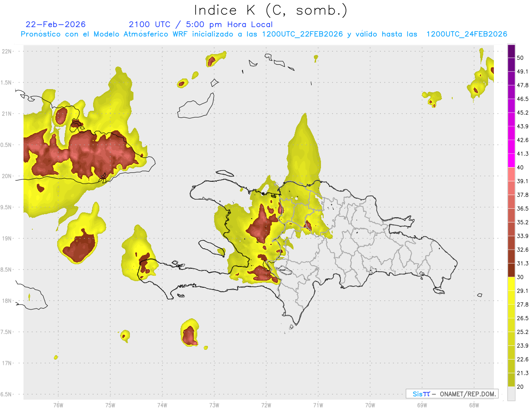Viewport: 532px width, 411px height.
Task: Click the colorbar value label 46.5
Action: (x=523, y=99)
